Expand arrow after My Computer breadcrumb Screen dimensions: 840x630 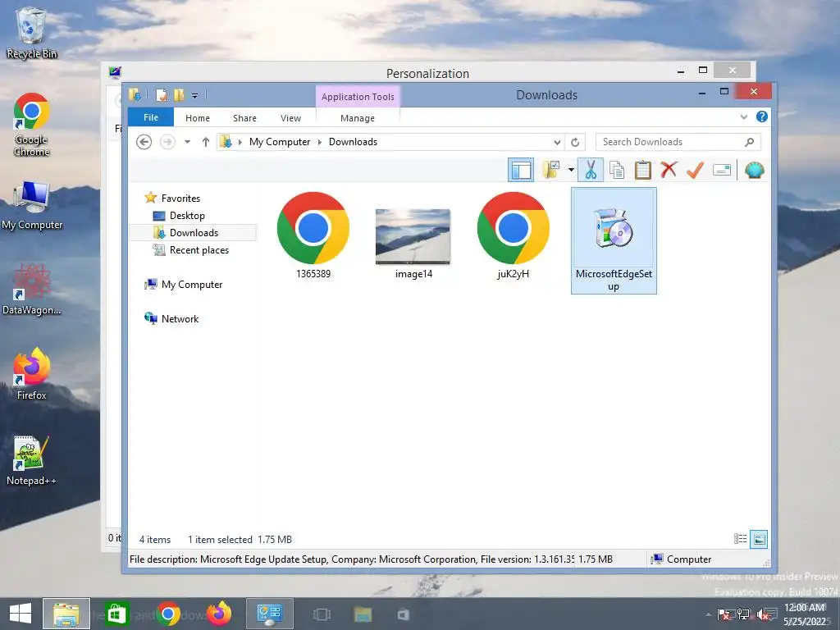coord(320,142)
